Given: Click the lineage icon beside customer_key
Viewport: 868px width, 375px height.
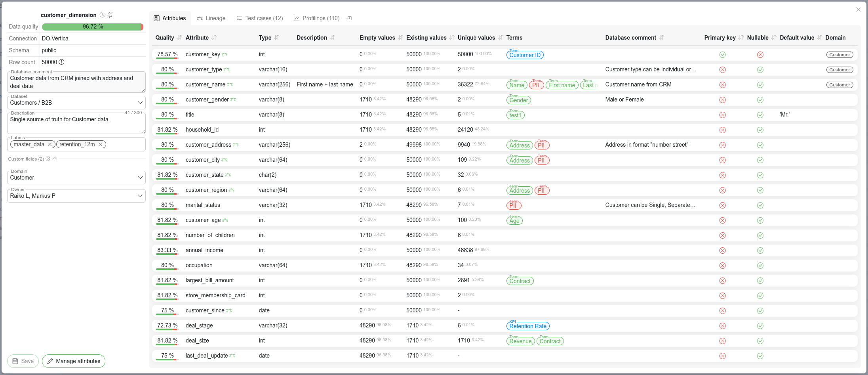Looking at the screenshot, I should 225,55.
